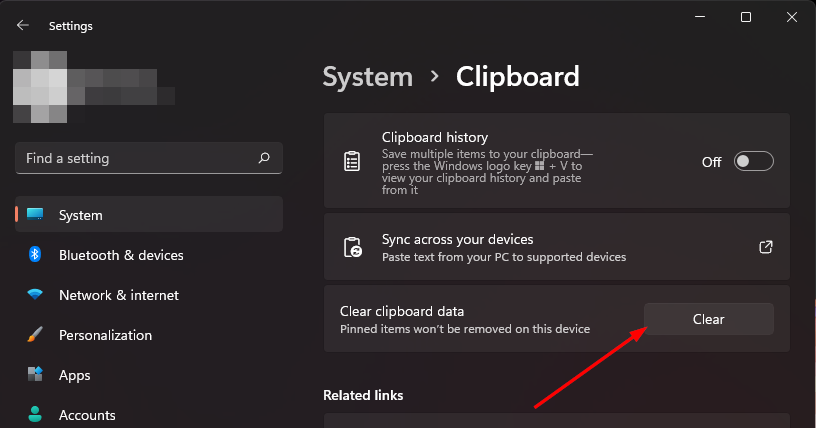This screenshot has height=428, width=816.
Task: Go to Personalization settings
Action: (x=105, y=335)
